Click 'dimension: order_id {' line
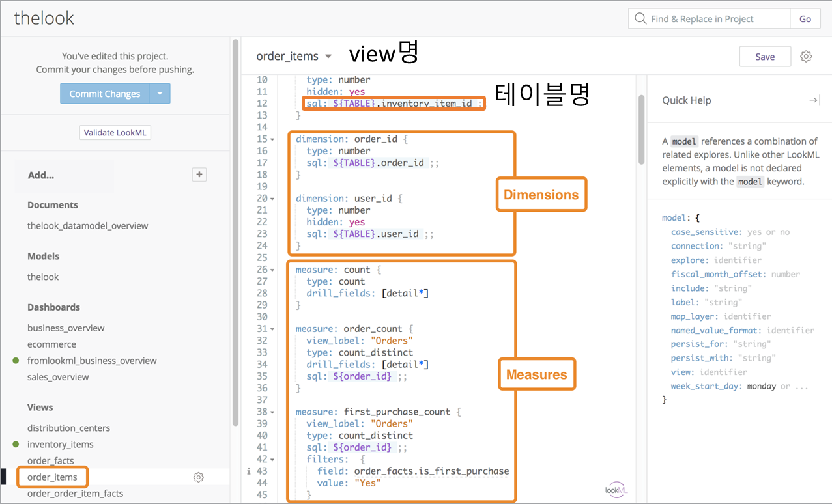Screen dimensions: 832x504 pyautogui.click(x=352, y=139)
